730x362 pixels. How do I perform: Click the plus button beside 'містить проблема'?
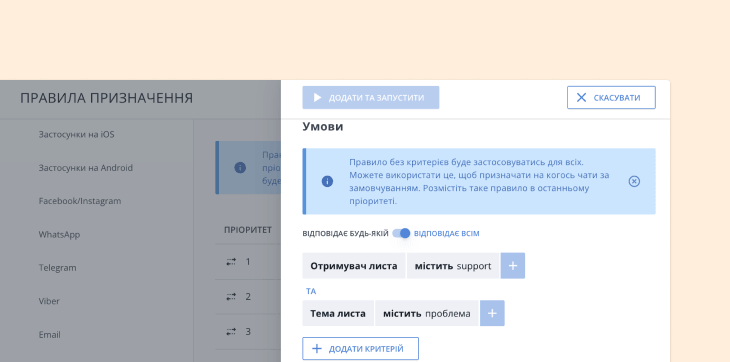point(492,314)
